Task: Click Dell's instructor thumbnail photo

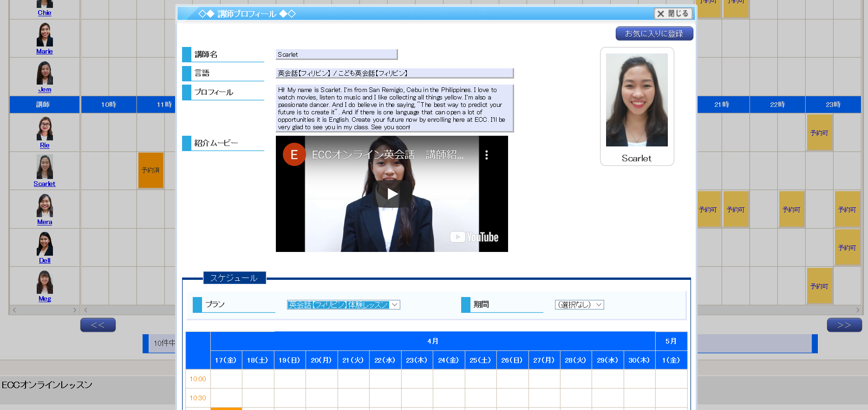Action: [45, 244]
